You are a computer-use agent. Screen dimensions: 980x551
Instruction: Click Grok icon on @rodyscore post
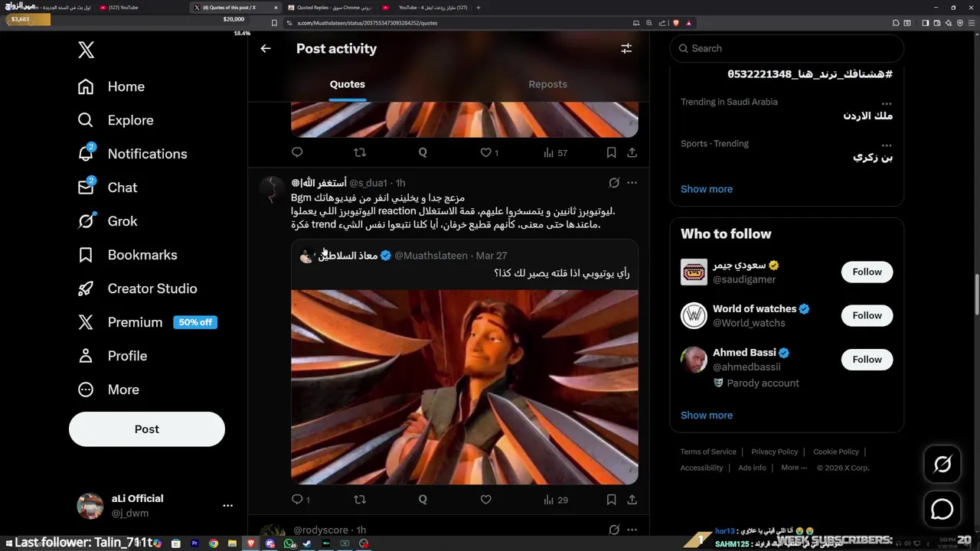[x=614, y=530]
